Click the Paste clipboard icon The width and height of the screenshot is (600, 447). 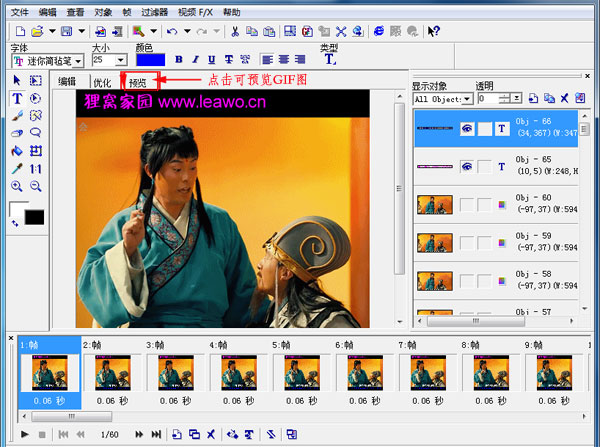tap(269, 31)
